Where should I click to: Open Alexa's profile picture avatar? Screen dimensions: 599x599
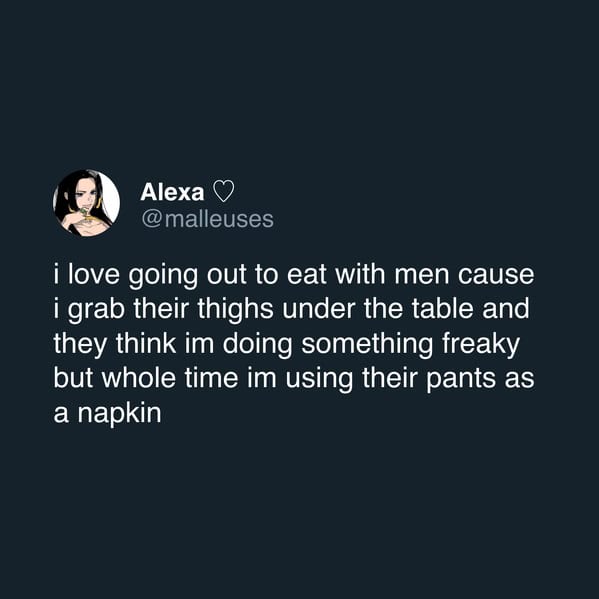coord(86,203)
